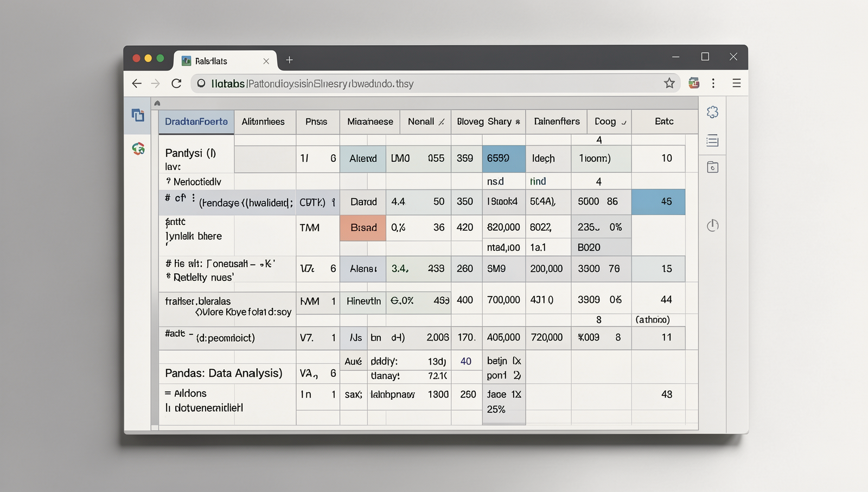Select the DradtanFoerte header tab
This screenshot has width=868, height=492.
pos(196,122)
